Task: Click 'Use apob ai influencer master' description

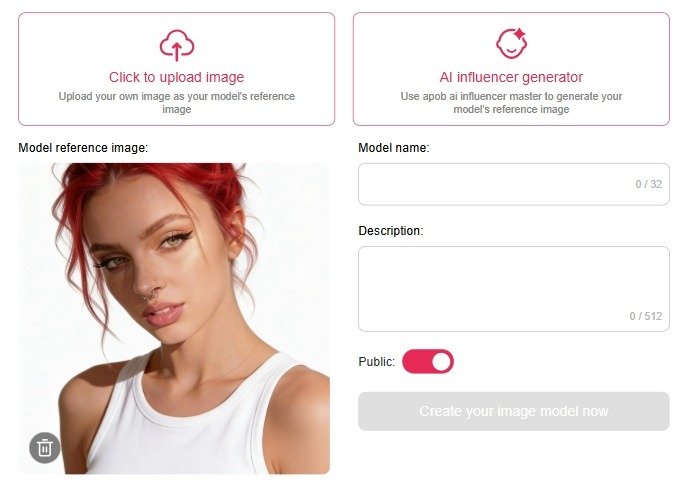Action: click(x=511, y=103)
